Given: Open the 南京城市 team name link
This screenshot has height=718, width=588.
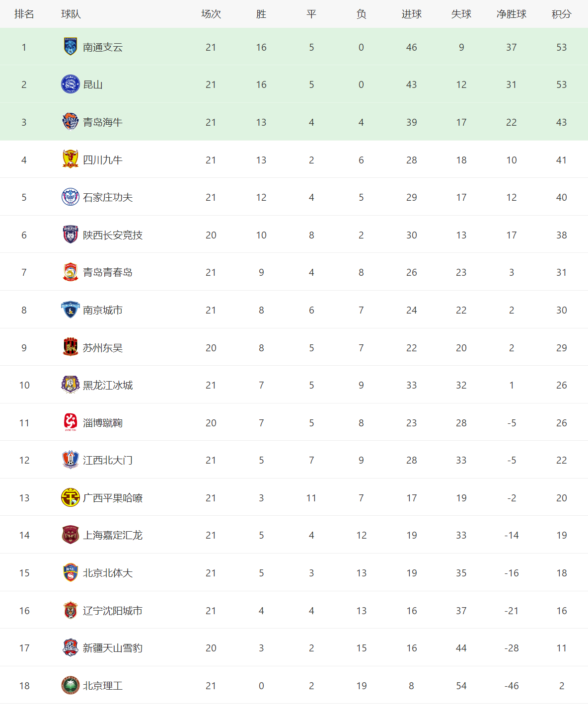Looking at the screenshot, I should (103, 310).
